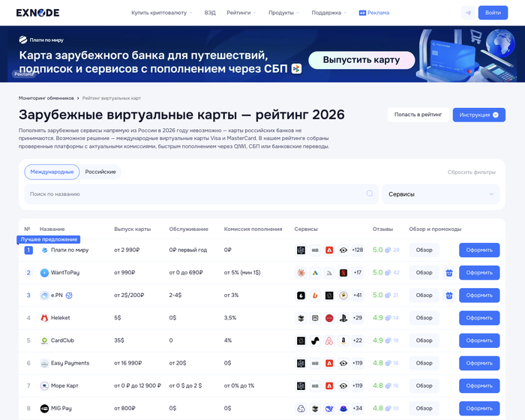
Task: Open the Реклама menu link
Action: coord(374,13)
